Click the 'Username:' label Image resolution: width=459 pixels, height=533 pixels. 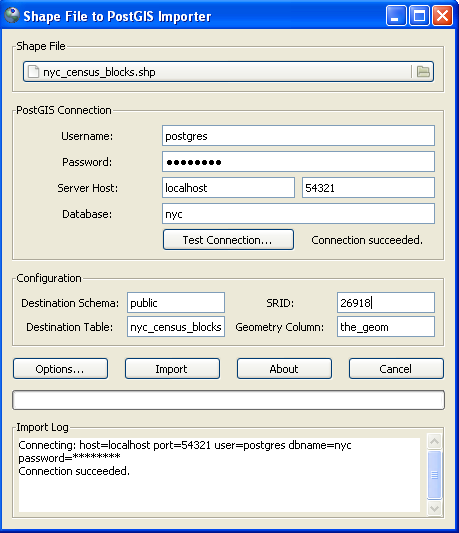coord(87,136)
